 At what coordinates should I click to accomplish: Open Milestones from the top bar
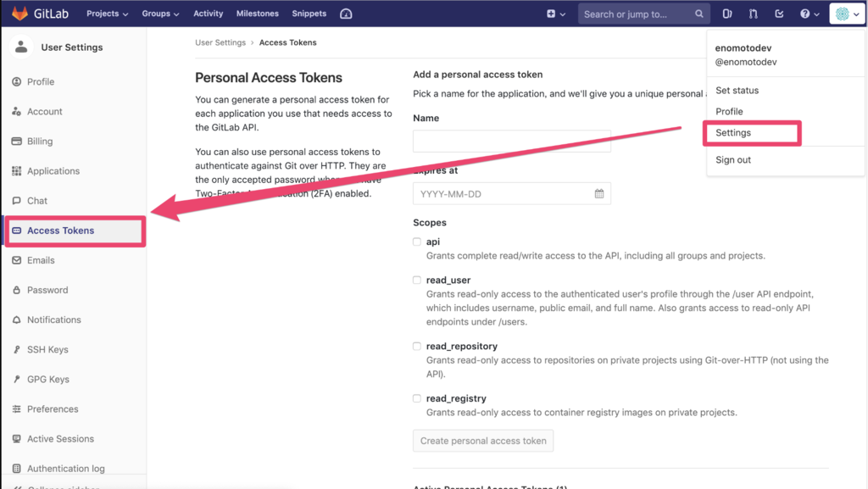click(258, 14)
